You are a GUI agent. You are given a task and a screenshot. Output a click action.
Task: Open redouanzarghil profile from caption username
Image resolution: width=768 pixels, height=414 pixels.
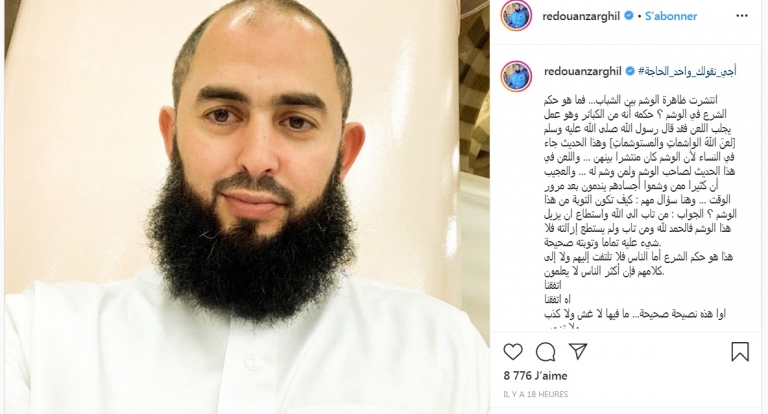tap(582, 71)
